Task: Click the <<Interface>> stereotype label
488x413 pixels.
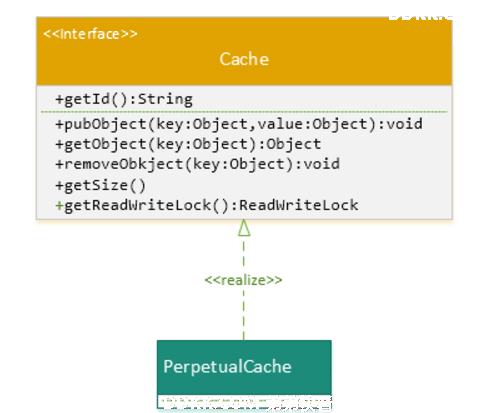Action: click(90, 34)
